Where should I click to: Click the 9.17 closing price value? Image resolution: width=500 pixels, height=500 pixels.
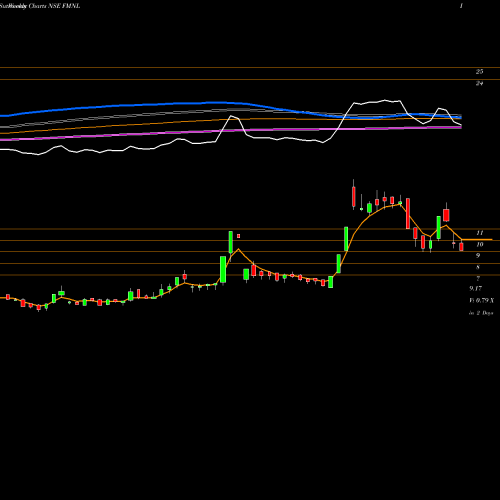click(476, 288)
